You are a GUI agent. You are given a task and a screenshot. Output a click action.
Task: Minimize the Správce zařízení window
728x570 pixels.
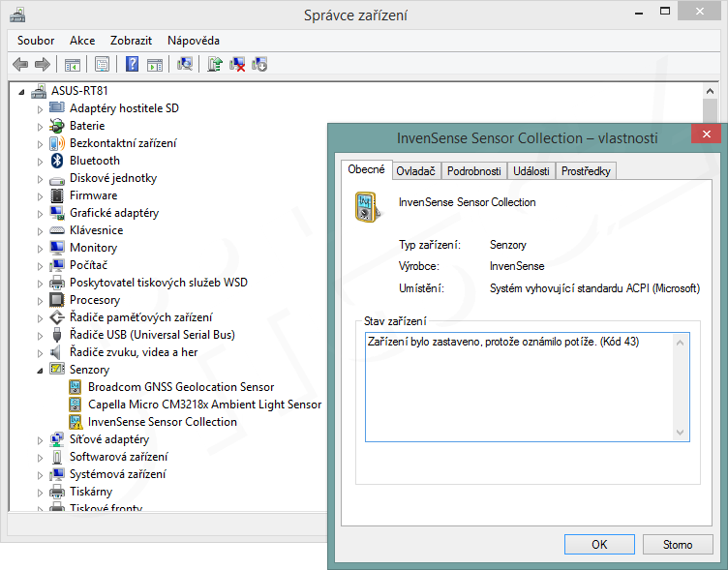pyautogui.click(x=639, y=12)
